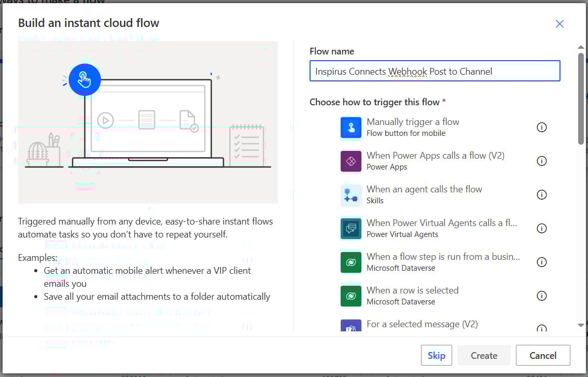The height and width of the screenshot is (377, 588).
Task: Click the Skip button
Action: (437, 355)
